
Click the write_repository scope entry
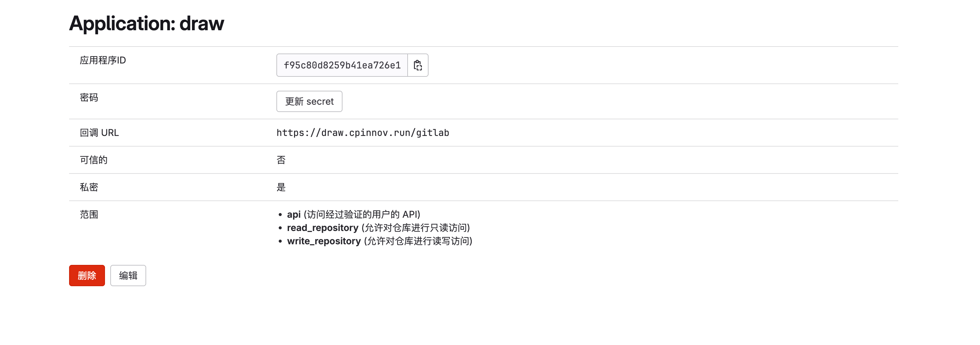380,241
